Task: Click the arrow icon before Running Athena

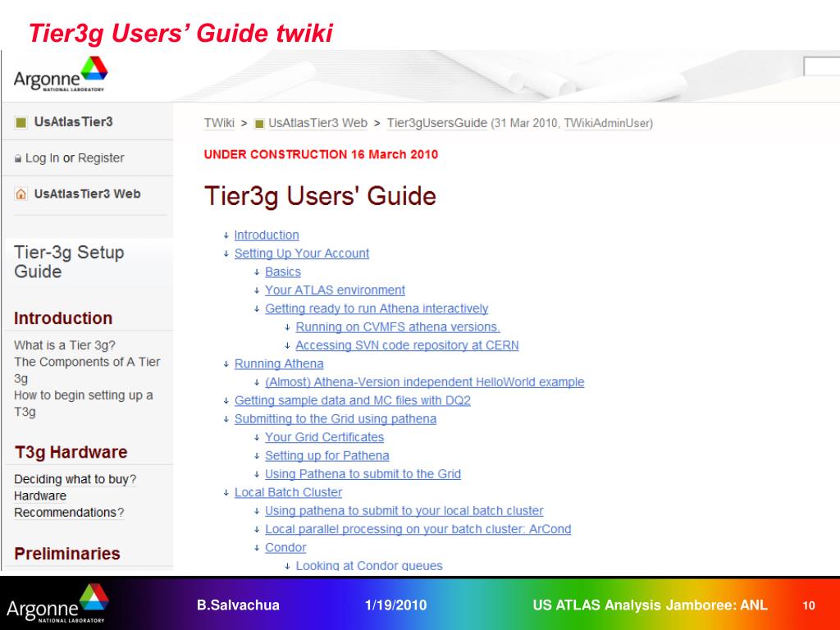Action: tap(226, 364)
